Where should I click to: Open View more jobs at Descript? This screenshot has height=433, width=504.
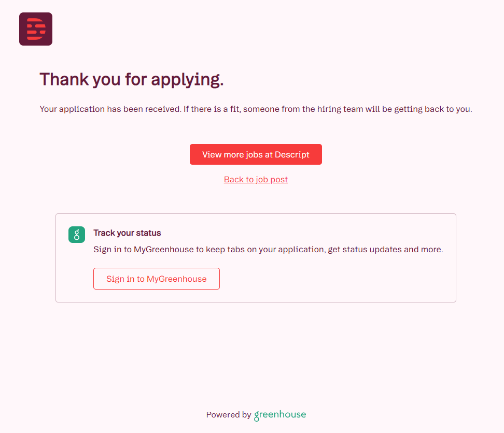pyautogui.click(x=256, y=154)
